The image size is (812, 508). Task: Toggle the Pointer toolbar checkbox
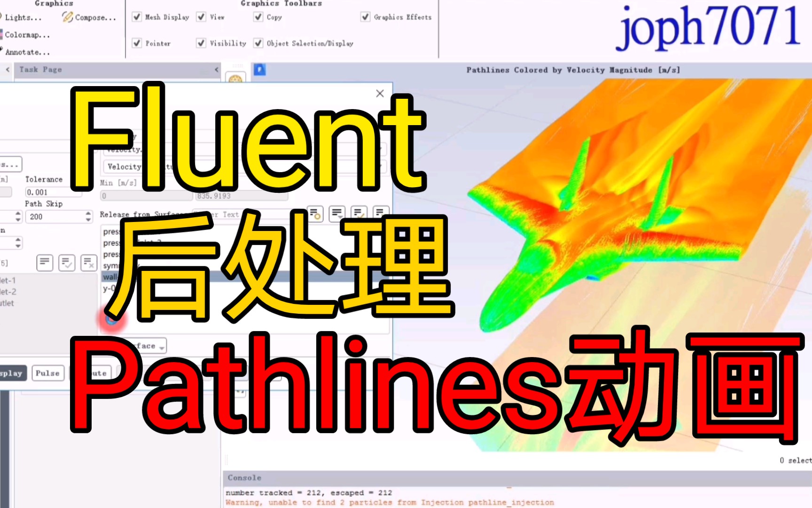pos(136,43)
